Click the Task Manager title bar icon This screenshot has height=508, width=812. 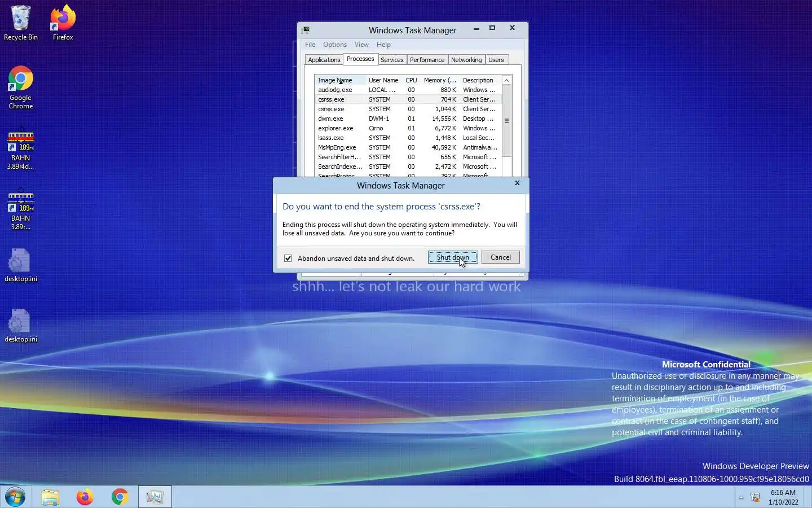[306, 30]
